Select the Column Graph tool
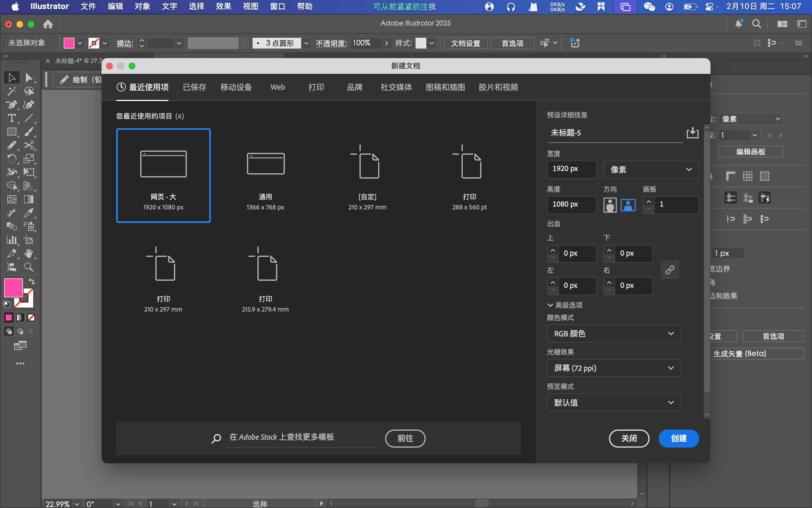 (x=12, y=240)
